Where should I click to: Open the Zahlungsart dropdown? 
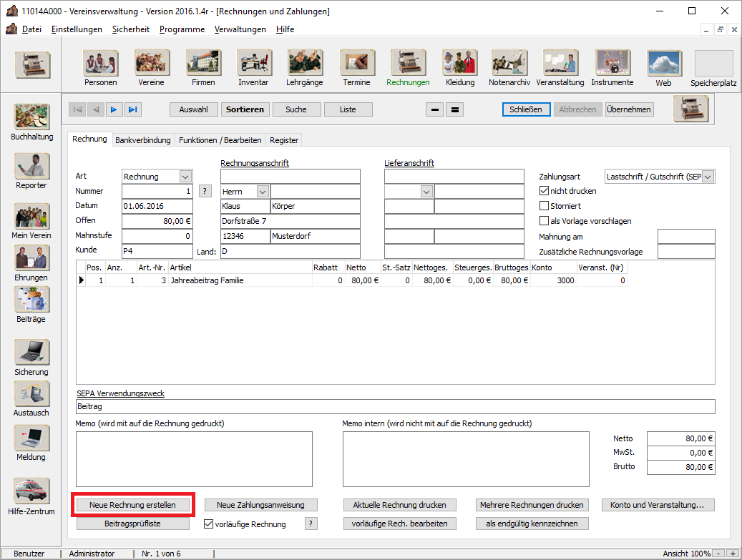708,177
